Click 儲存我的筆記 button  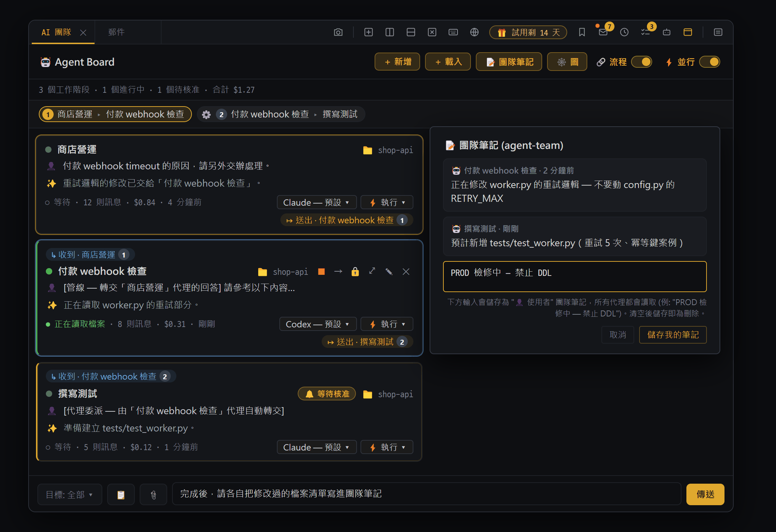point(673,335)
